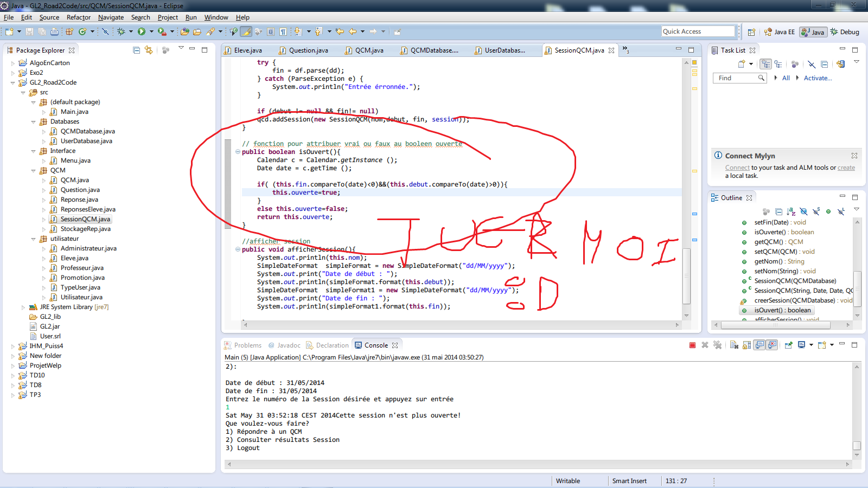Toggle Hide Fields in Outline toolbar
Viewport: 868px width, 488px height.
(x=803, y=211)
